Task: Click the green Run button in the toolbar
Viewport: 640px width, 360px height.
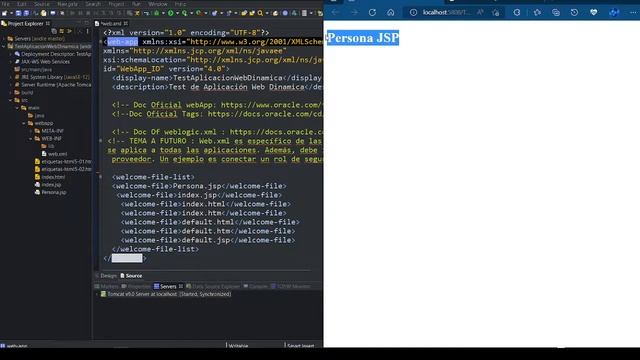Action: click(171, 13)
